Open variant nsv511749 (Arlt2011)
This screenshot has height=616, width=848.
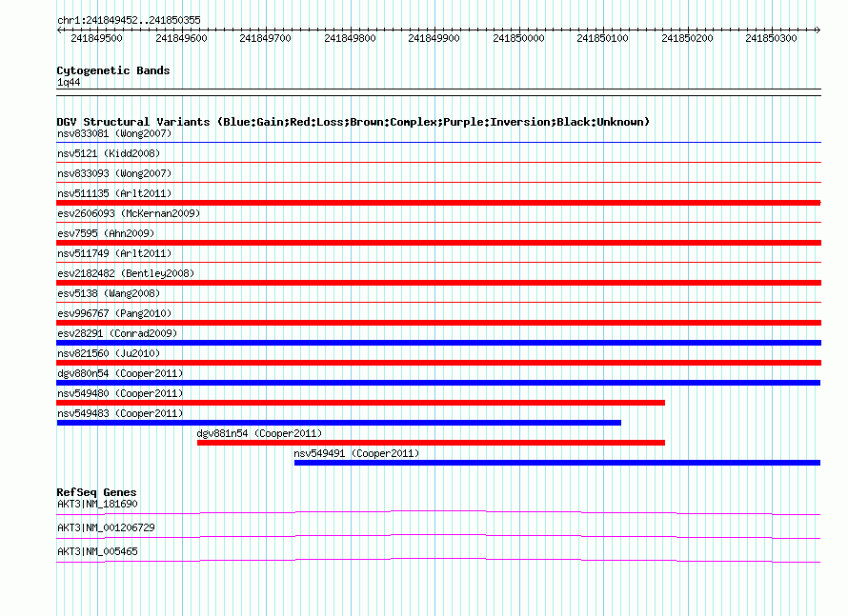[x=114, y=253]
